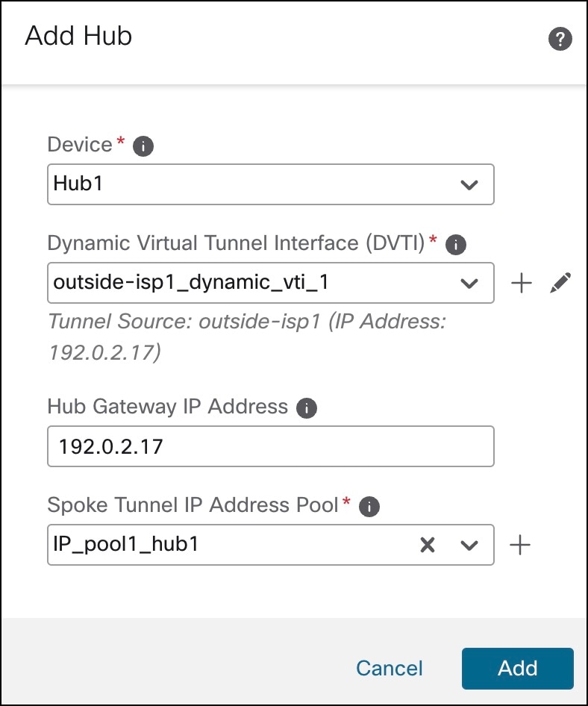Open the Spoke Tunnel IP Address Pool dropdown
The height and width of the screenshot is (706, 588).
point(469,545)
